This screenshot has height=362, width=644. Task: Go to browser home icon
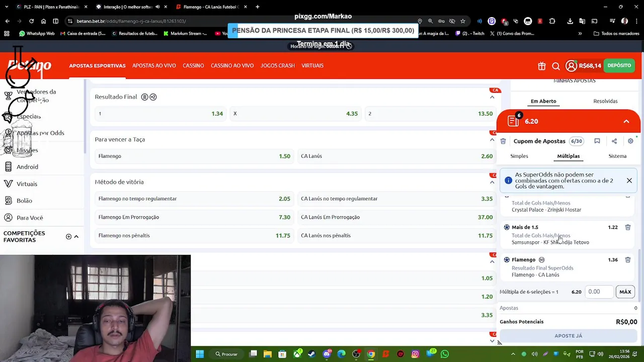tap(43, 21)
